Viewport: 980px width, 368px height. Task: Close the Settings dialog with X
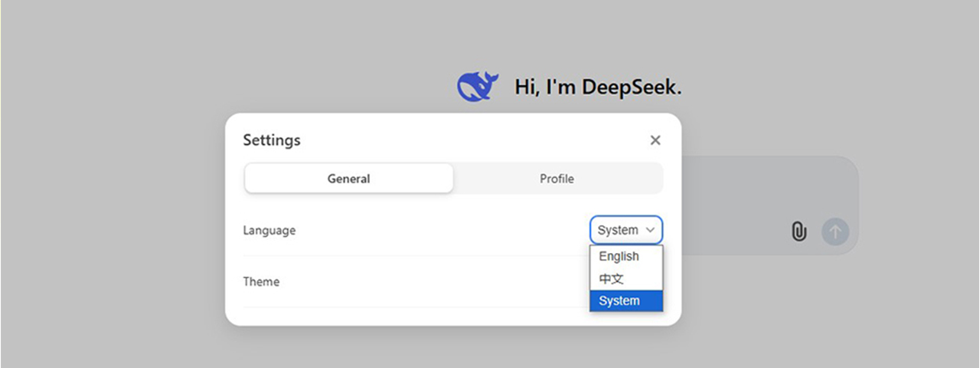pos(655,140)
